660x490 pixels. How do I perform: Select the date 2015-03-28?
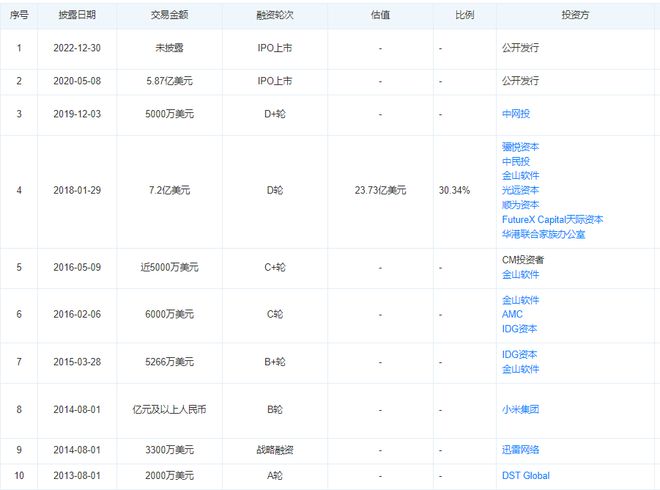coord(77,362)
